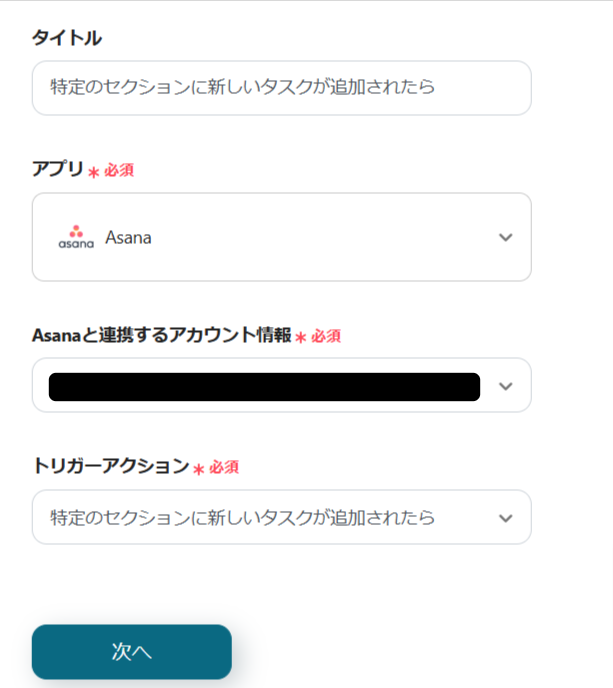The width and height of the screenshot is (613, 688).
Task: Click the blacked-out account name bar
Action: (x=264, y=386)
